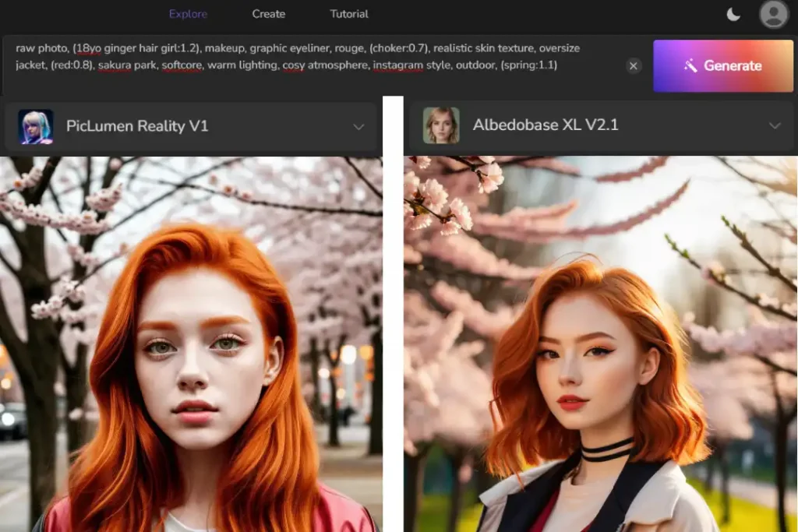Open the Tutorial menu item
798x532 pixels.
pyautogui.click(x=348, y=13)
